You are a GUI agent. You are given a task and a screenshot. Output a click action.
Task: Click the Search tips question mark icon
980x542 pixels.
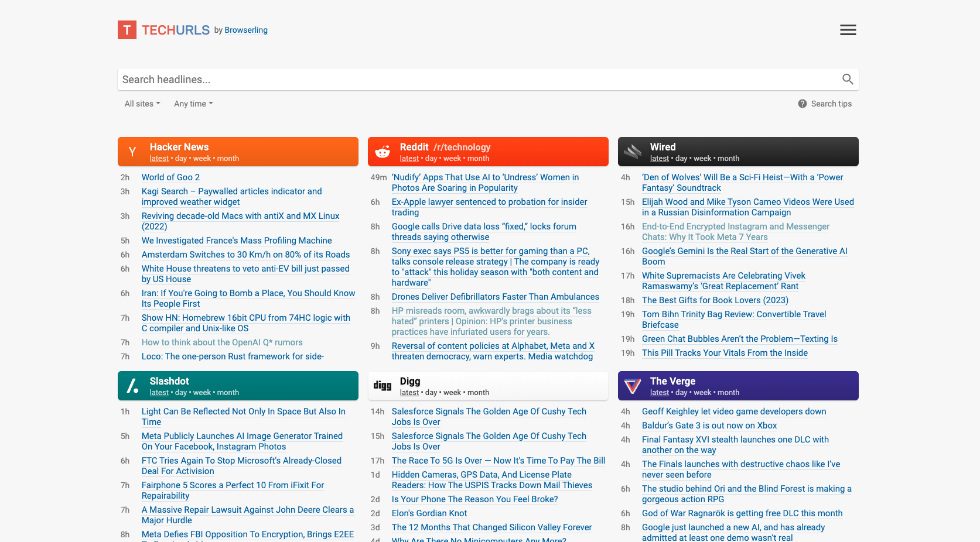tap(803, 104)
